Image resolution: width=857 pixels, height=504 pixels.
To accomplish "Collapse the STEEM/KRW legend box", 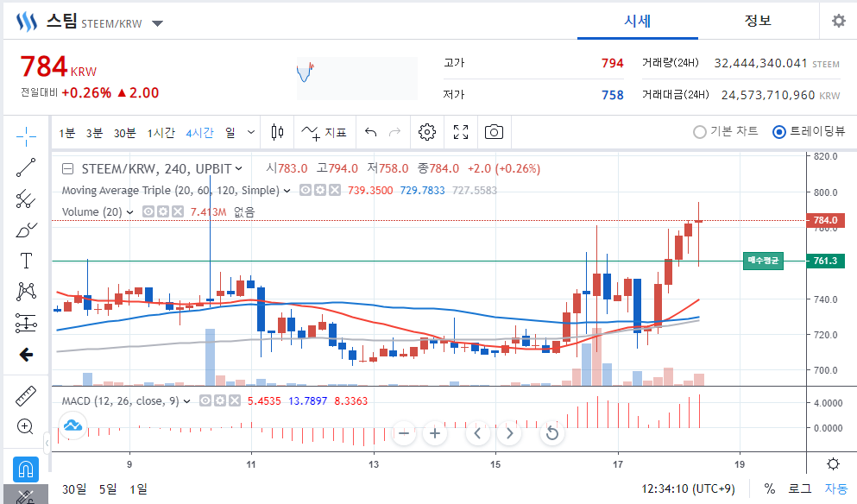I will click(68, 169).
